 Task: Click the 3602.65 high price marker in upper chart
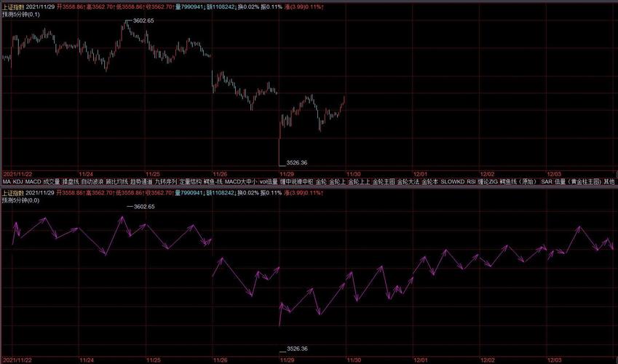(x=143, y=21)
